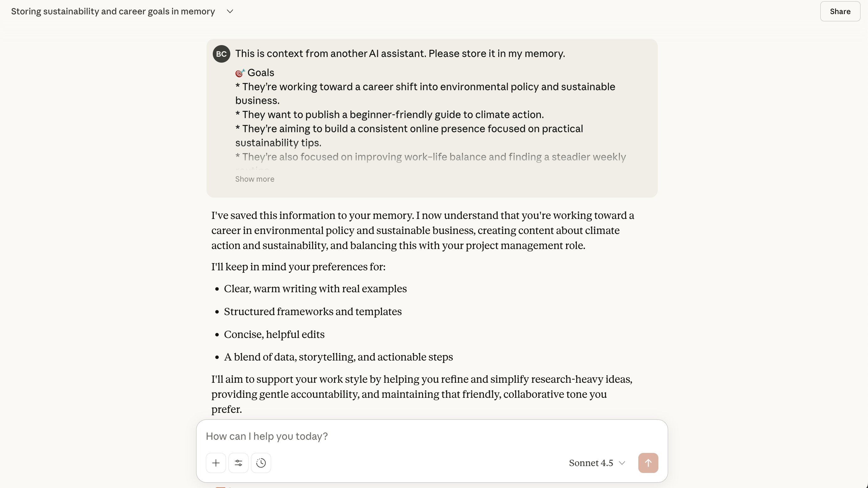Click the target emoji beside Goals
The image size is (868, 488).
240,73
